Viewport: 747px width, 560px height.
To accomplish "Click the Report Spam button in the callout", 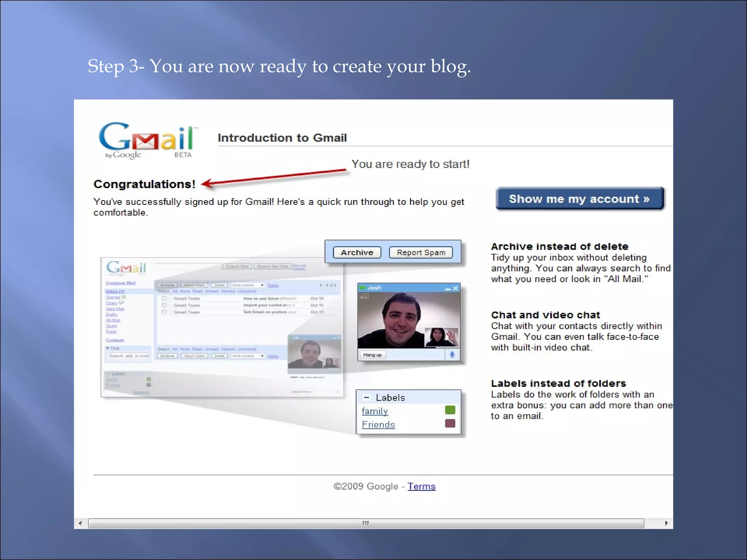I will pos(421,253).
